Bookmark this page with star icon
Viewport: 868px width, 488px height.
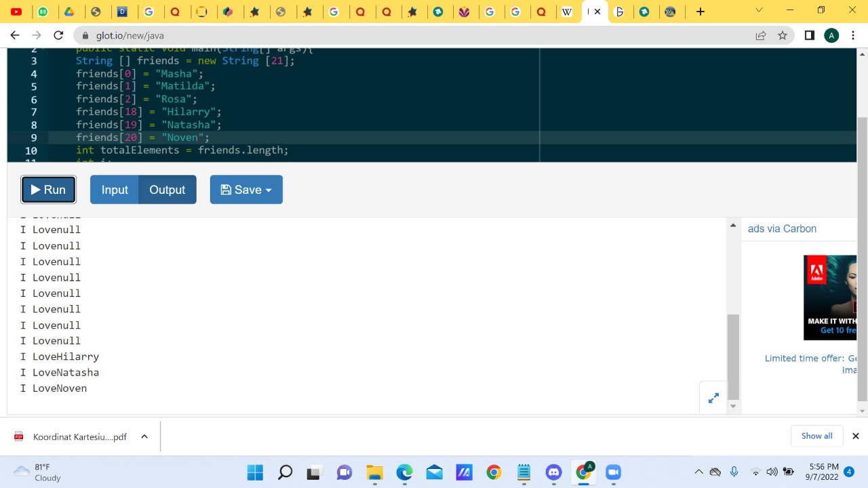[x=783, y=35]
